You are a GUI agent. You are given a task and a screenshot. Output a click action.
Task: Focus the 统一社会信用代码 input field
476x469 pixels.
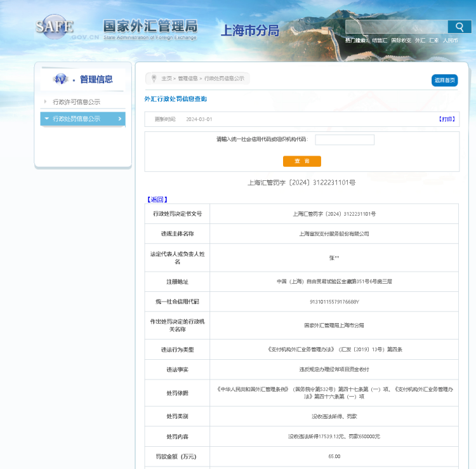tap(345, 140)
